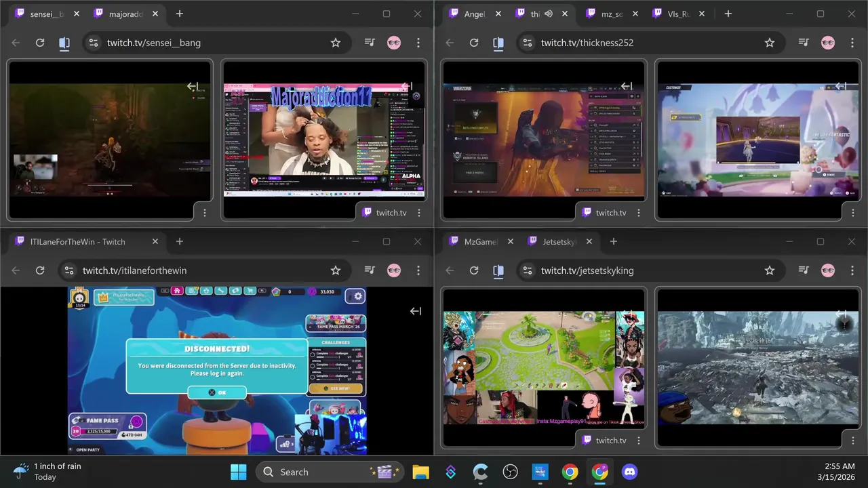Add new tab in jetsetskyking window
Viewport: 868px width, 488px height.
614,241
